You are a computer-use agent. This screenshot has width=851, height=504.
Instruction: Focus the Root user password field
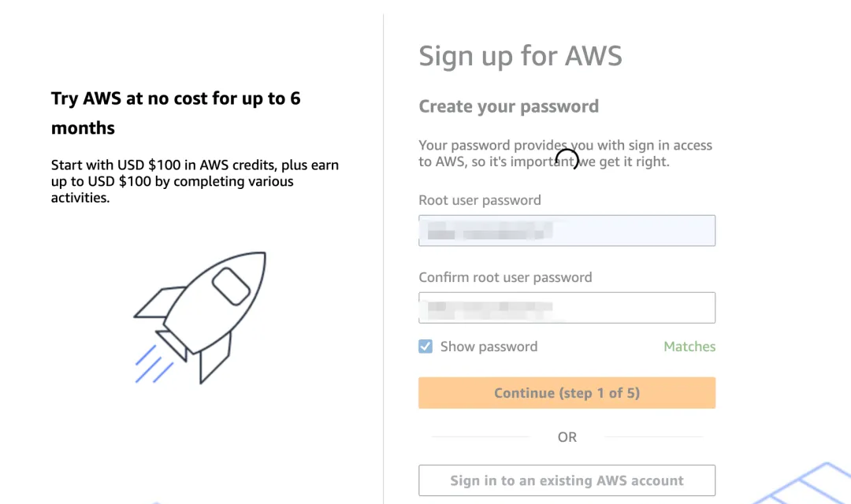click(567, 231)
